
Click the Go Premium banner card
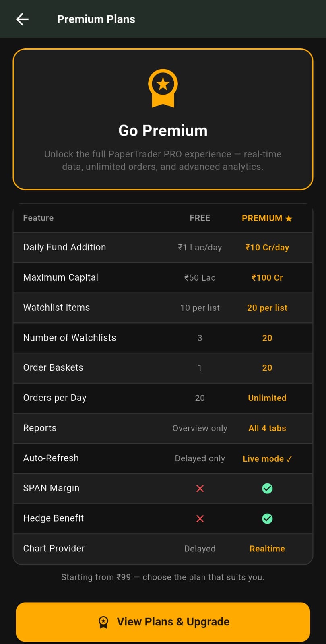163,119
